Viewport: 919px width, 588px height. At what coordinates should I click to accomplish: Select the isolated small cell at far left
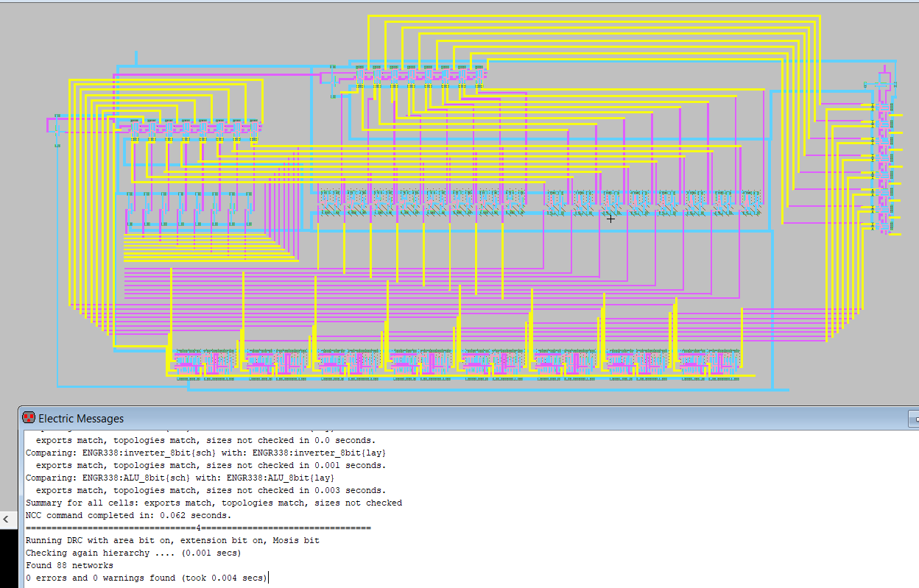(57, 127)
